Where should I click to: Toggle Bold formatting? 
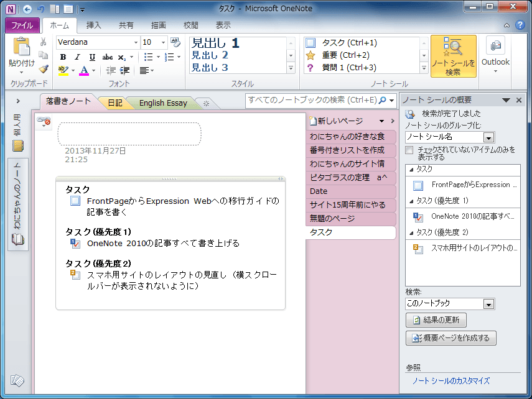(63, 57)
